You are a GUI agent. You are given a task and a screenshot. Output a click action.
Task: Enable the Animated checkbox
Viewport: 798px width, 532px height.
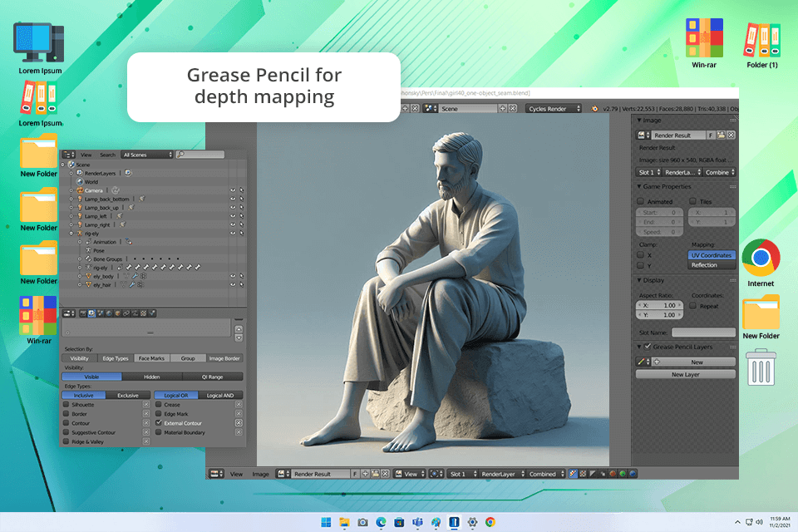coord(641,201)
